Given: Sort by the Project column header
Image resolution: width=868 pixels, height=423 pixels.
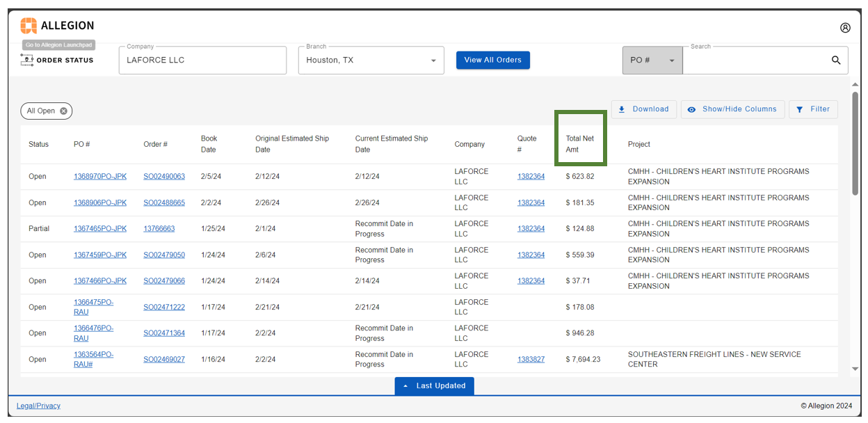Looking at the screenshot, I should coord(639,145).
